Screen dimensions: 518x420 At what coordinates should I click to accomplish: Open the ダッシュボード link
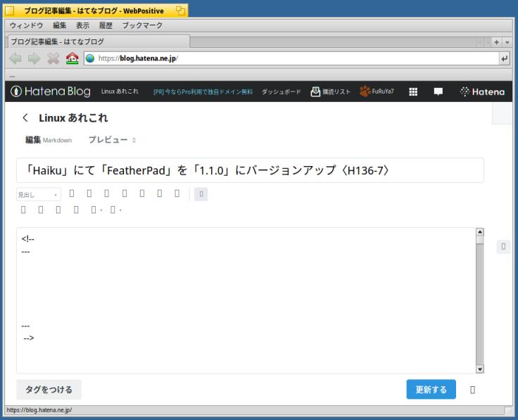(281, 91)
